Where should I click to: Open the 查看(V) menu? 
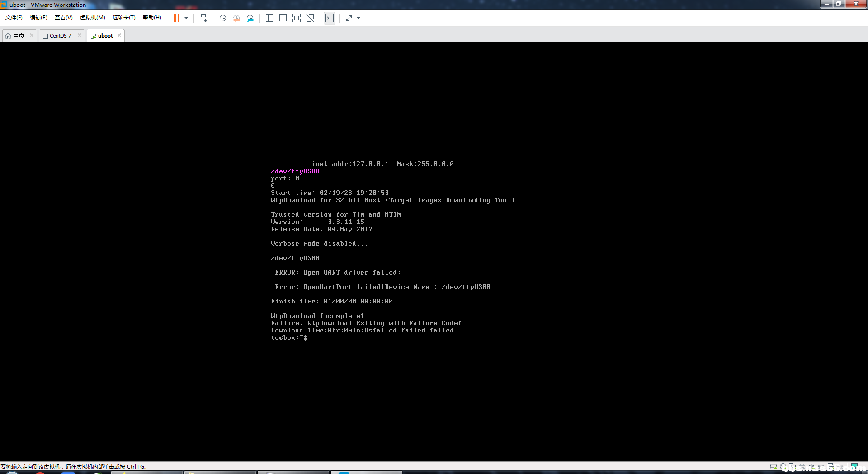[x=64, y=18]
